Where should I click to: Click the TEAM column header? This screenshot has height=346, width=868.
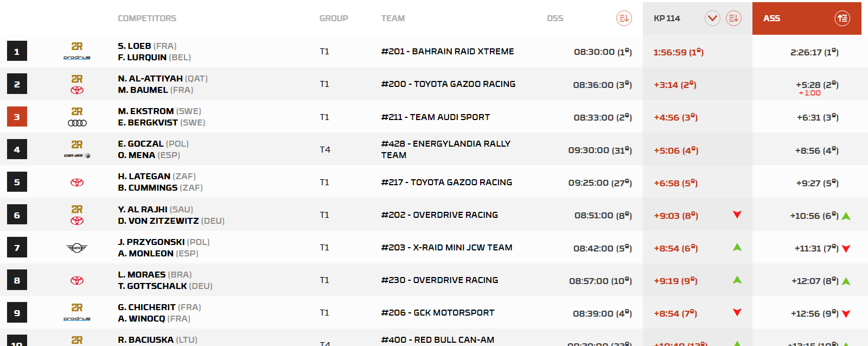tap(393, 18)
